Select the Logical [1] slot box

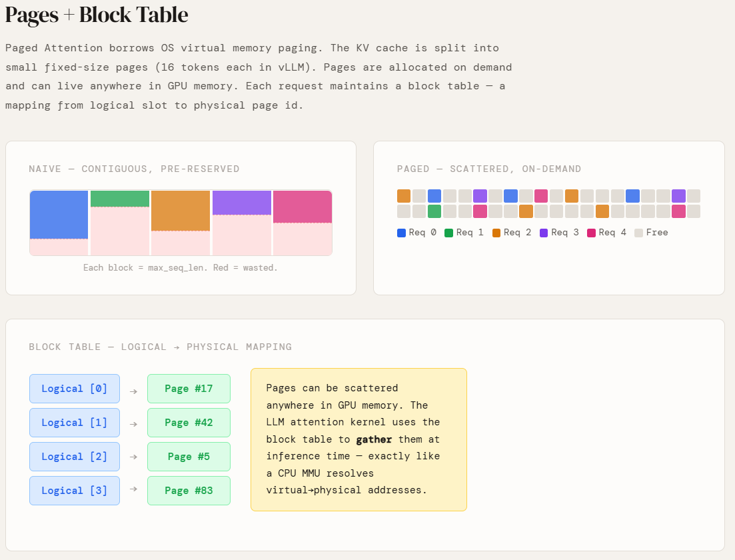[x=74, y=423]
